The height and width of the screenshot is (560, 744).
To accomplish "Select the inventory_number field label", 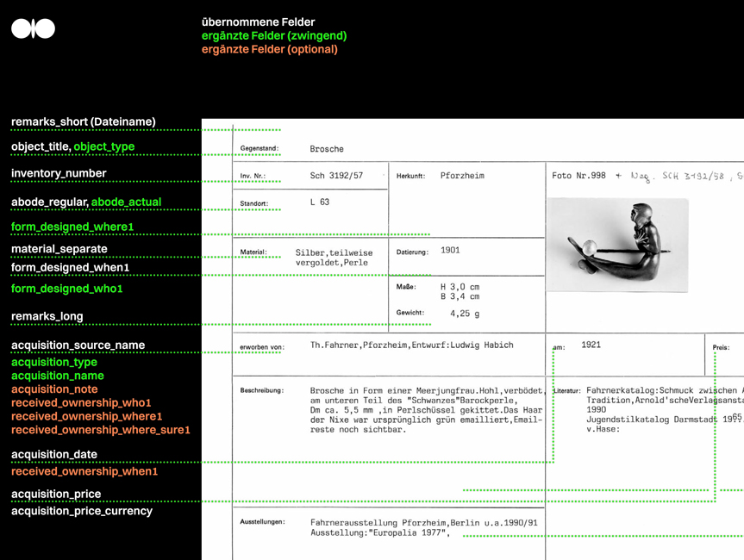I will pyautogui.click(x=59, y=173).
